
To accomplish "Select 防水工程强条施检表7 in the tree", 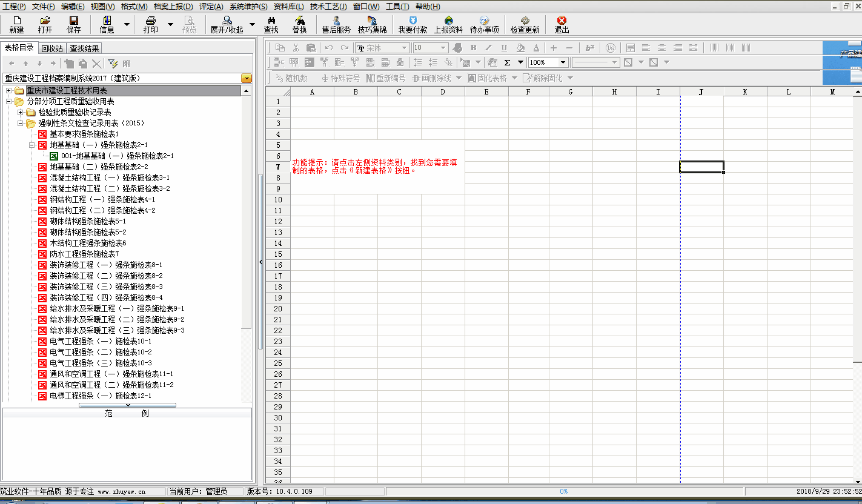I will [x=84, y=254].
